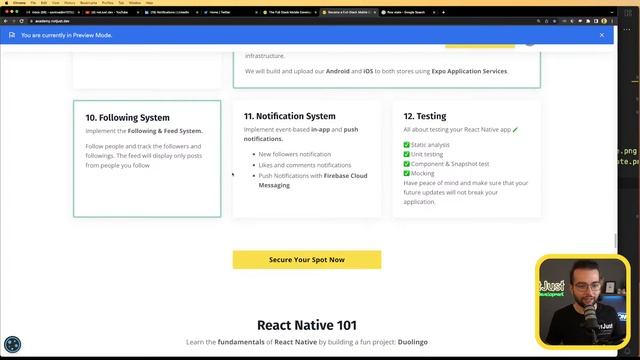
Task: Reload the page with the refresh icon
Action: [22, 21]
